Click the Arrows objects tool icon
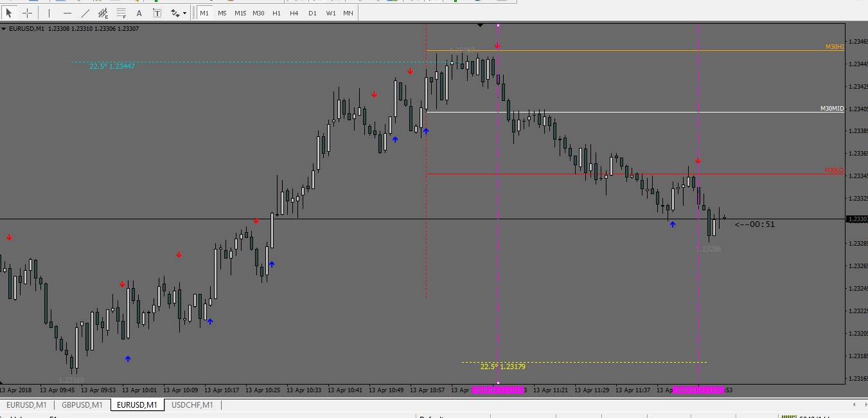The height and width of the screenshot is (418, 868). coord(175,13)
